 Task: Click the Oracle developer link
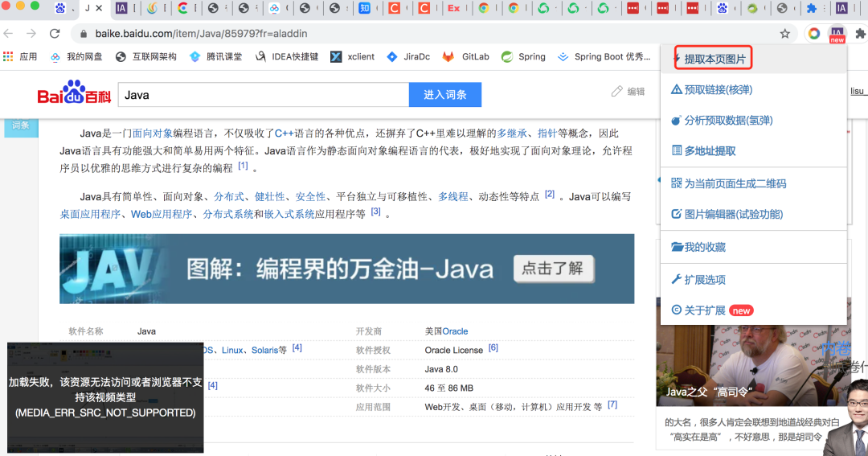(455, 331)
